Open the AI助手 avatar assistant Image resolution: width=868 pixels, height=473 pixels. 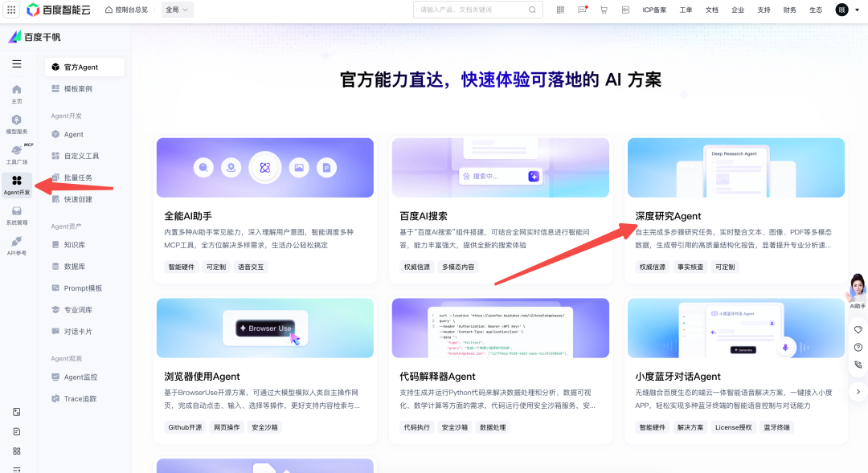click(858, 293)
